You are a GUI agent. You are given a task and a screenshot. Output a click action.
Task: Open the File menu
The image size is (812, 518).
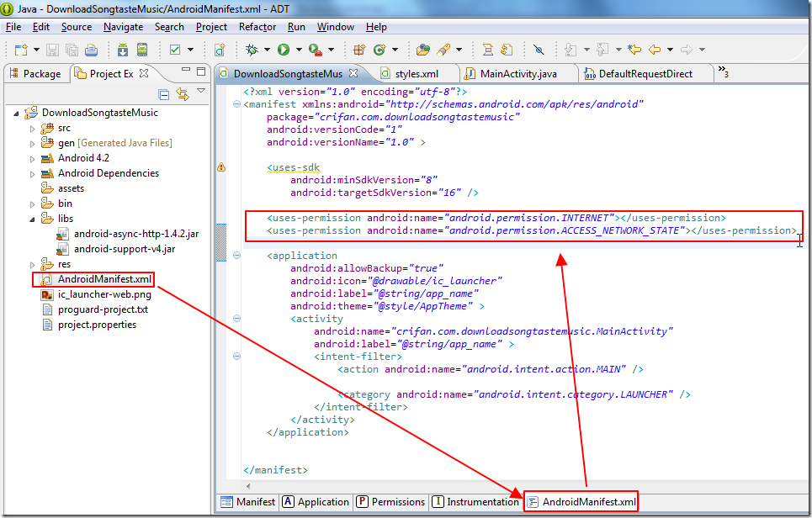pos(13,27)
